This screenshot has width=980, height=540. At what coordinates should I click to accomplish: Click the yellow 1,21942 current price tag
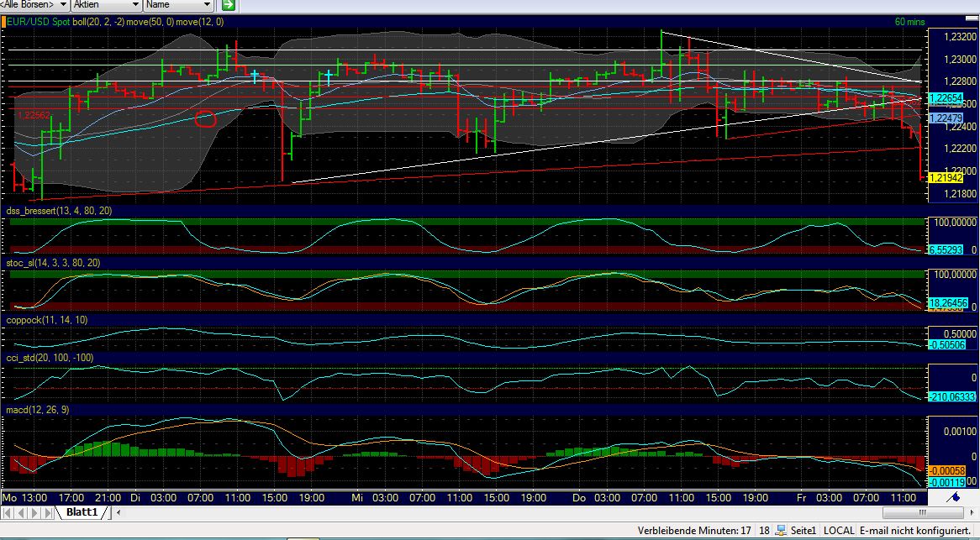tap(946, 178)
